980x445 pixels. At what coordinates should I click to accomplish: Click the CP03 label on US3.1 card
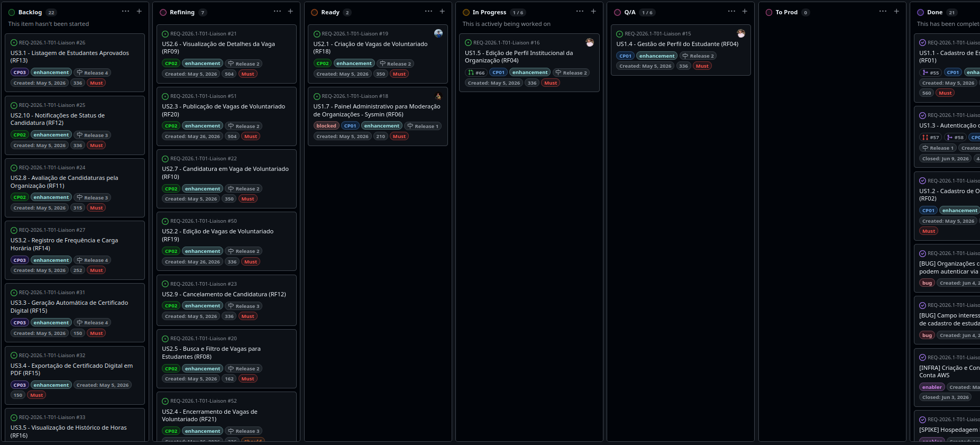(x=20, y=72)
